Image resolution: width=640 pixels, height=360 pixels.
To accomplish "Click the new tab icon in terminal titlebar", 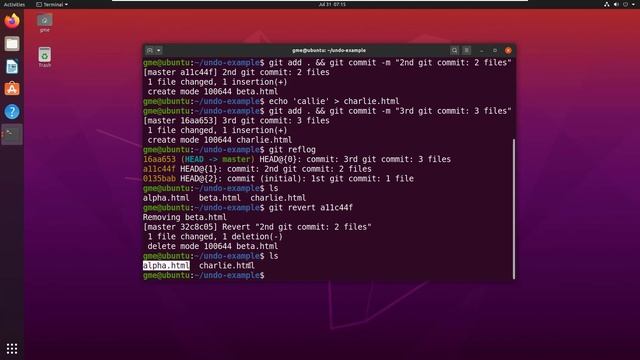I will click(x=150, y=50).
